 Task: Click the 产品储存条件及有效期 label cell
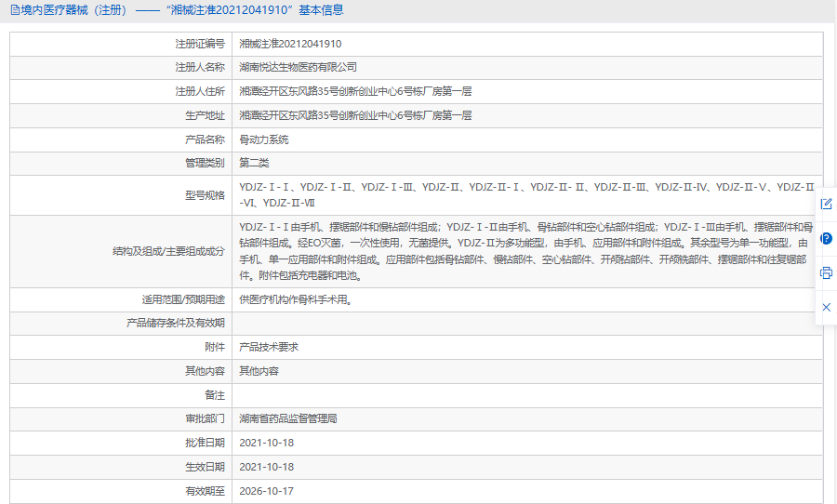pos(121,323)
